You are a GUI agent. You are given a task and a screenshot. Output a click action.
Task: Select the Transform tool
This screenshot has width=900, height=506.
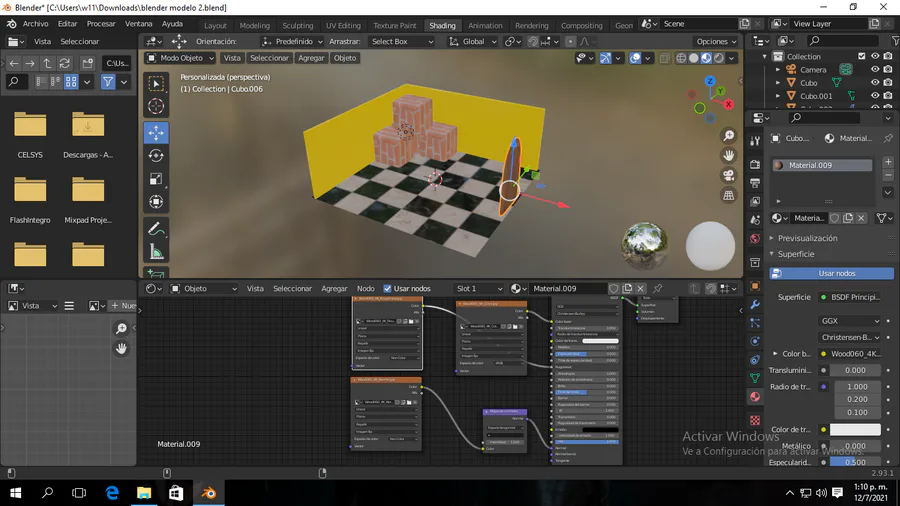pos(156,202)
